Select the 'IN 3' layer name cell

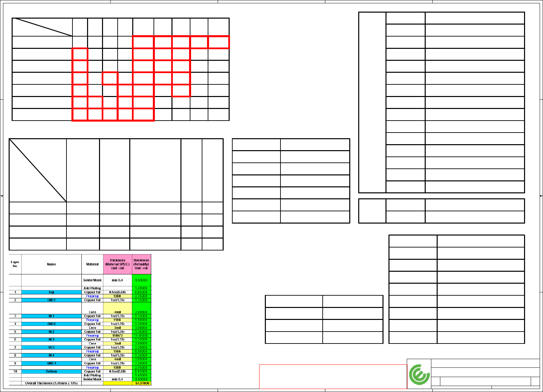[52, 340]
